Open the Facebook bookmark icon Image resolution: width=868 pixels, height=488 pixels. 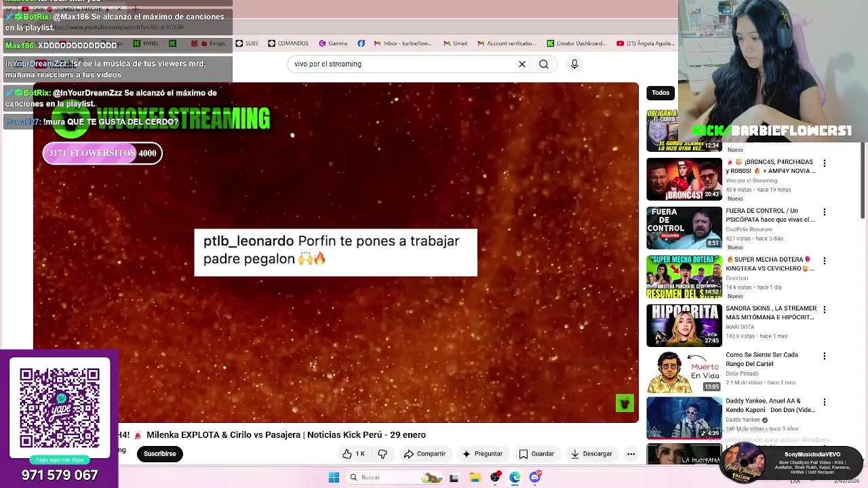361,43
